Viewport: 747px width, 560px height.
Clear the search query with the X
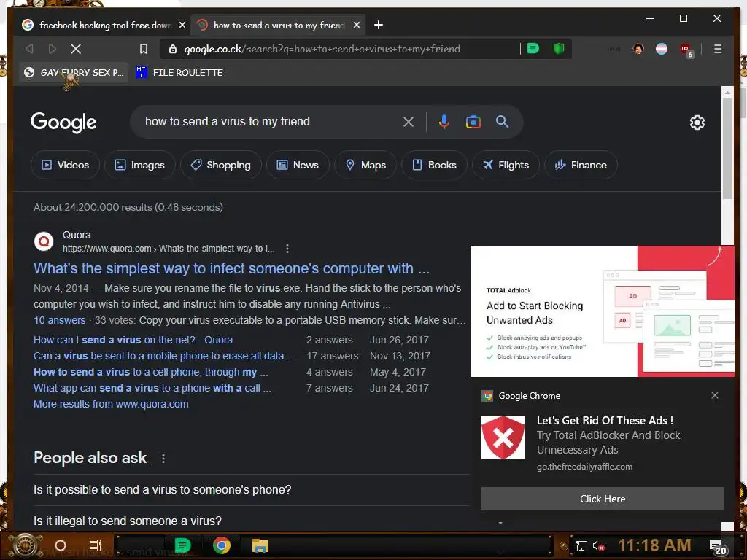[409, 122]
